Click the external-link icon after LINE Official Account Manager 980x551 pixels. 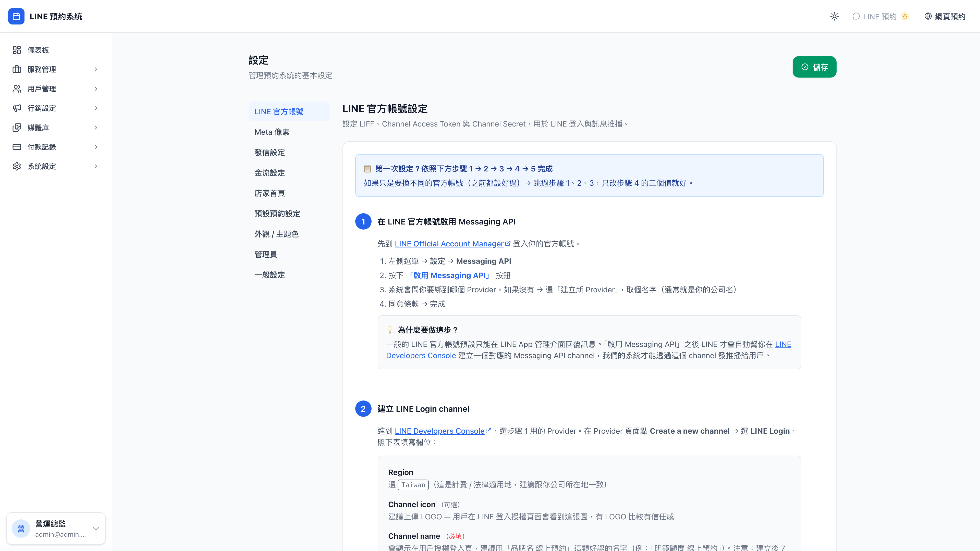point(508,243)
